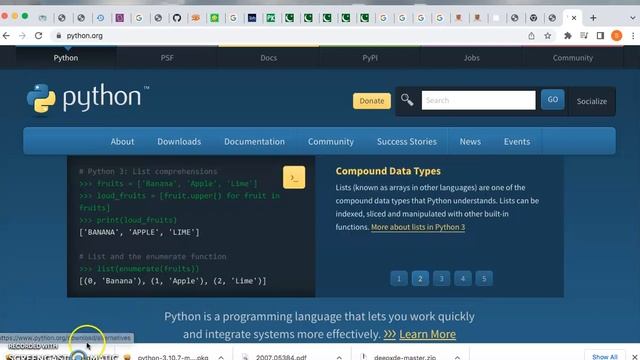640x360 pixels.
Task: Open the About menu
Action: [x=122, y=142]
